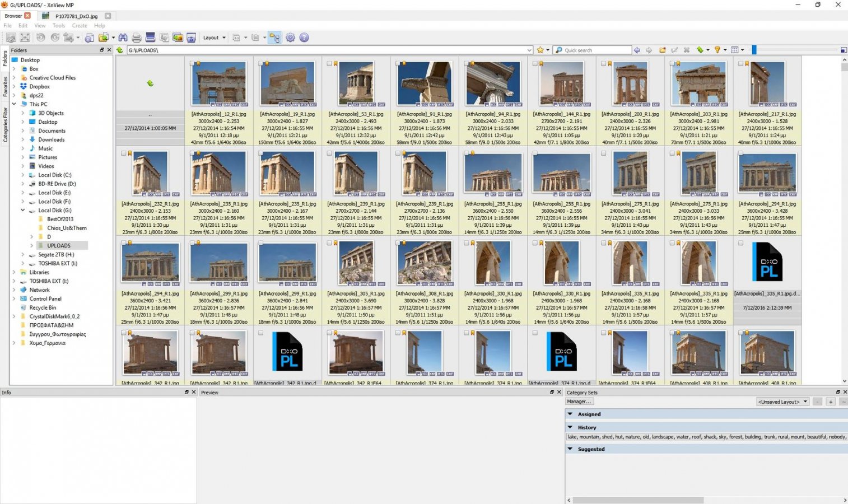Screen dimensions: 848x504
Task: Click the Manager button in Category Sets
Action: (580, 402)
